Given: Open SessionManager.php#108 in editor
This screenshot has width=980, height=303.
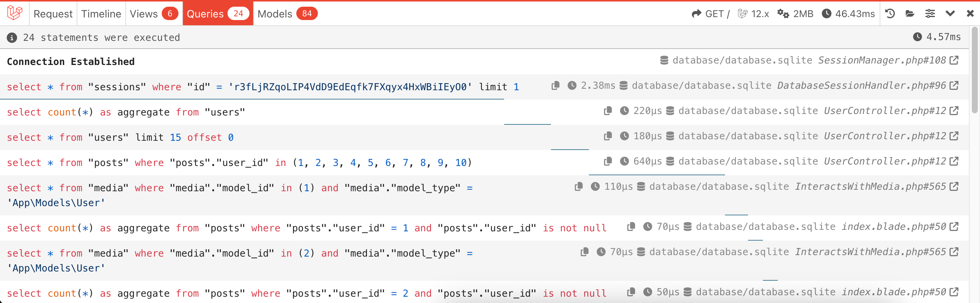Looking at the screenshot, I should [x=954, y=60].
